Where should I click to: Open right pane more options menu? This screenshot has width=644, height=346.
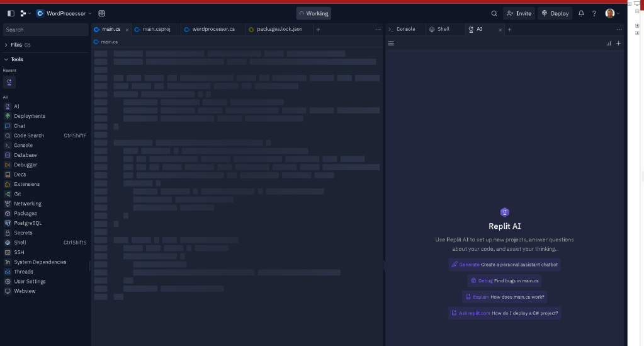(619, 30)
